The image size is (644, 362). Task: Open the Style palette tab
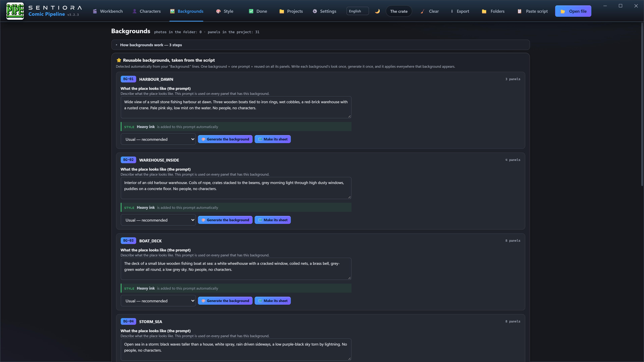point(225,11)
